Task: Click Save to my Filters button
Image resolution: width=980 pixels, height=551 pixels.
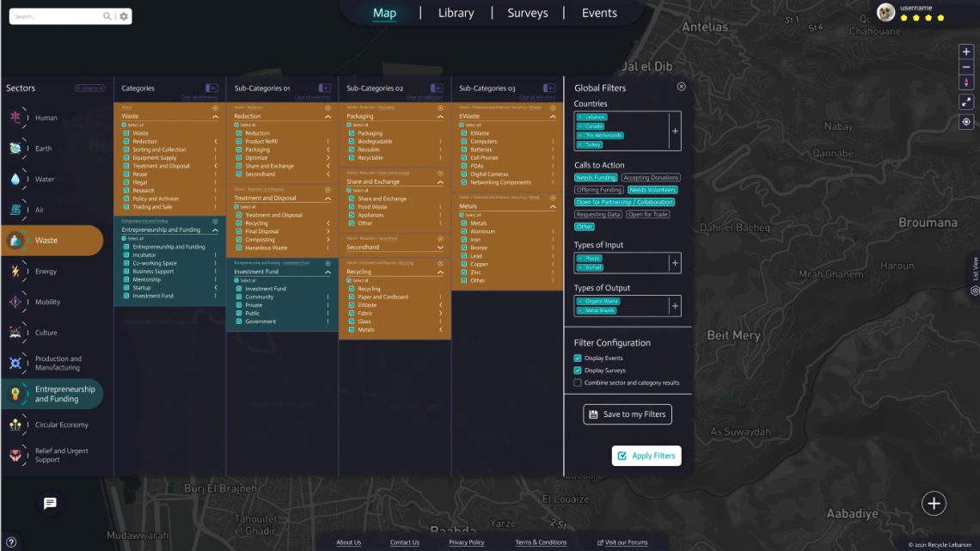Action: tap(628, 414)
